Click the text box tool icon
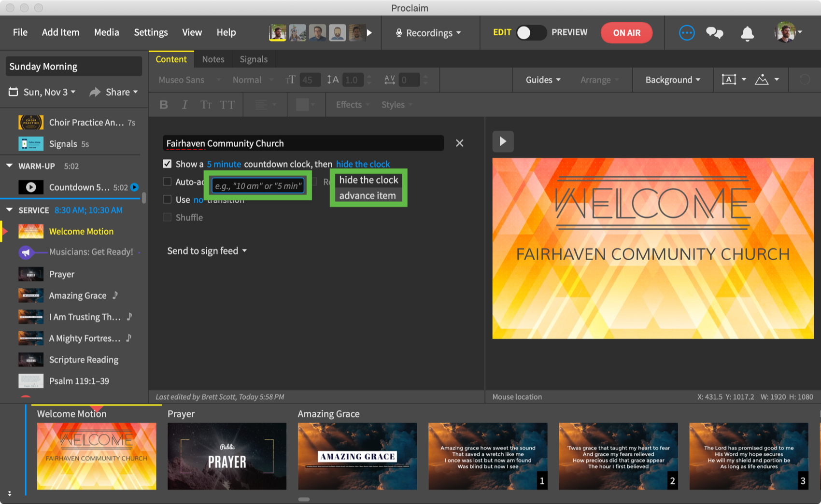Image resolution: width=821 pixels, height=504 pixels. point(729,80)
